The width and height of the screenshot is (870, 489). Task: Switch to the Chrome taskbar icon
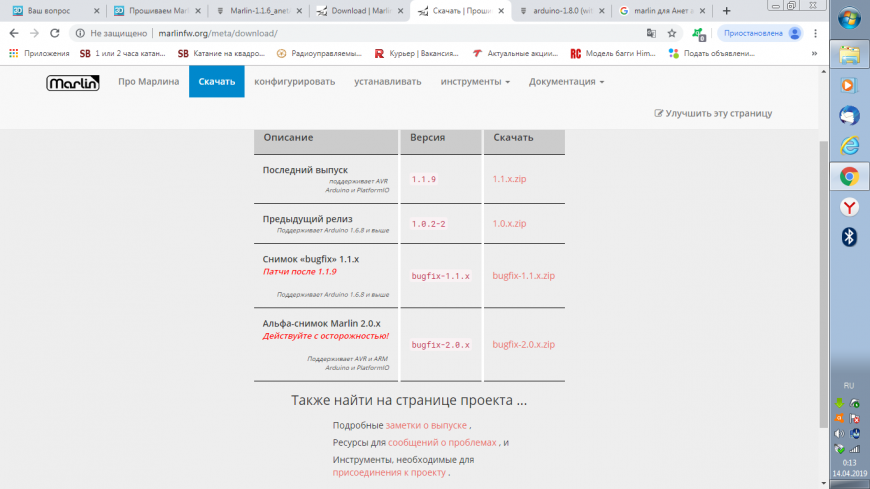(849, 177)
